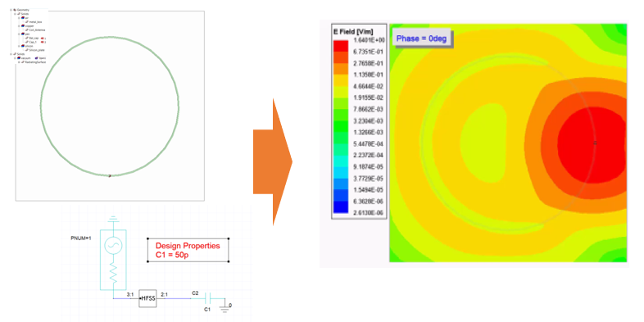Select Coil_Antenna in the model tree
The height and width of the screenshot is (322, 644).
(37, 30)
